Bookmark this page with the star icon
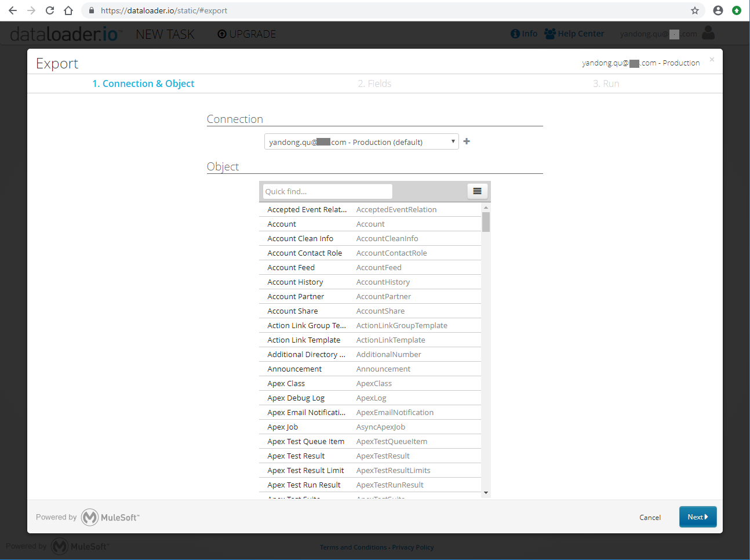Viewport: 750px width, 560px height. click(x=695, y=10)
